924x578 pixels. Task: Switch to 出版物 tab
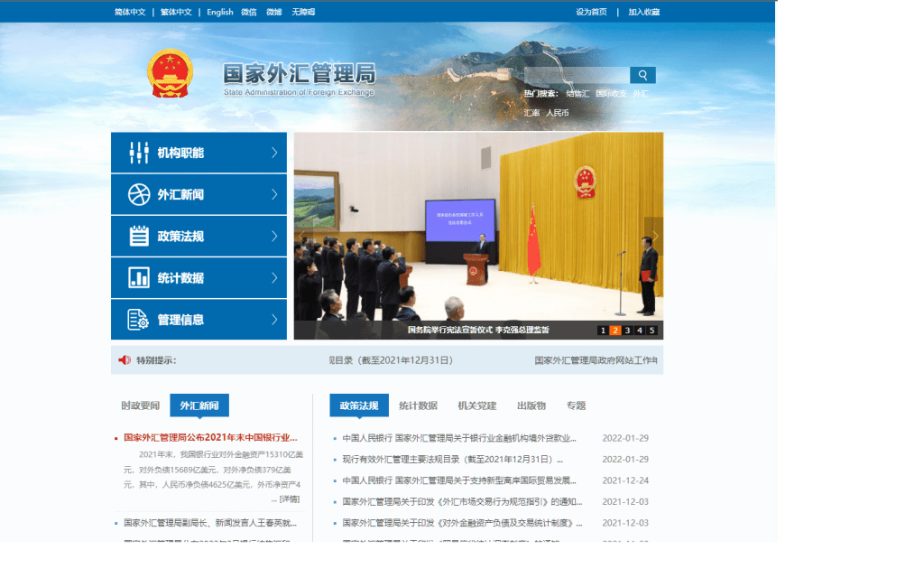point(531,406)
